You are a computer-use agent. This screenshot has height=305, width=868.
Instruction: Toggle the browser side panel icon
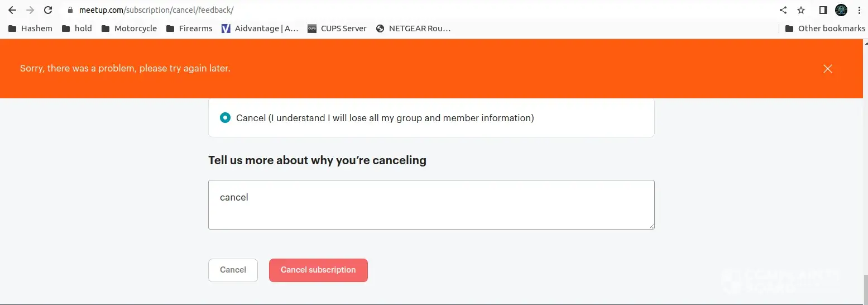pos(823,10)
